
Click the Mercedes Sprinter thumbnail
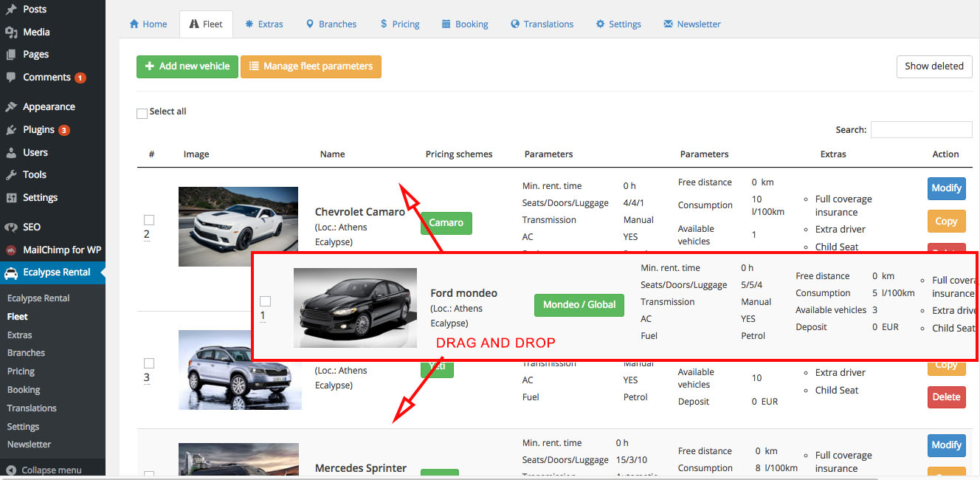coord(238,459)
